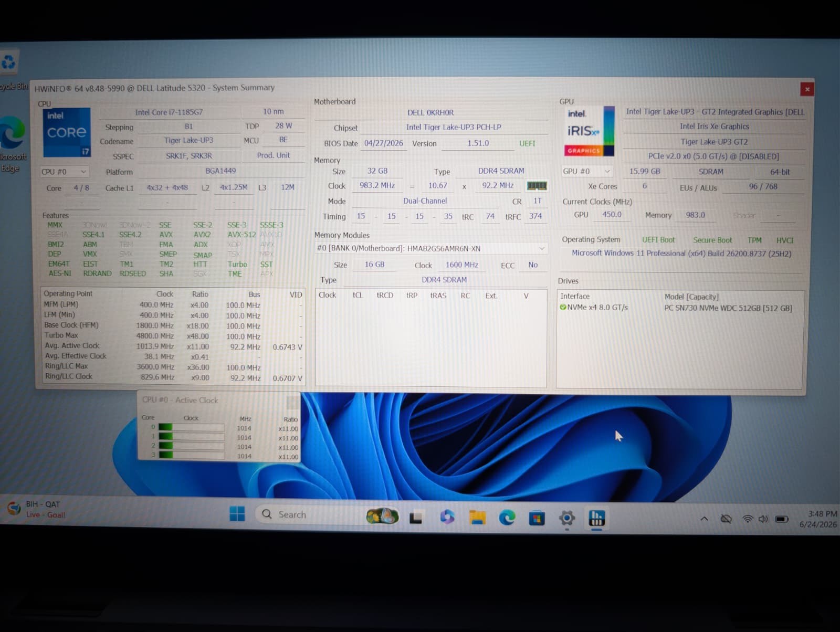The height and width of the screenshot is (632, 840).
Task: Click the 16 GB module size value
Action: click(x=374, y=265)
